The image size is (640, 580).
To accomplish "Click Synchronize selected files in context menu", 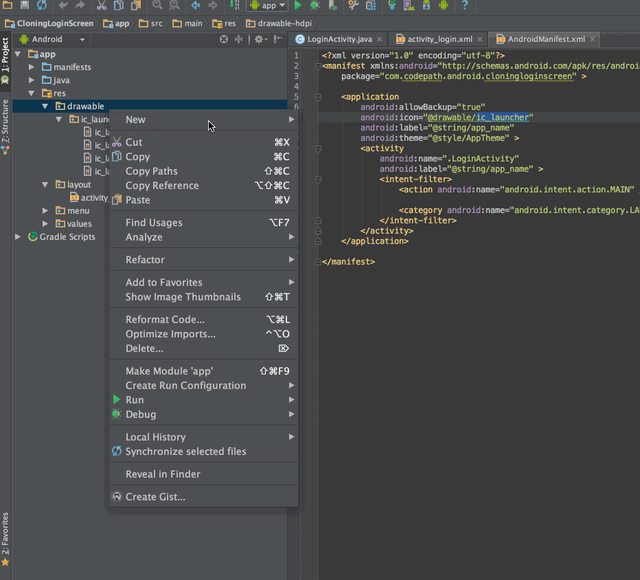I will click(185, 452).
